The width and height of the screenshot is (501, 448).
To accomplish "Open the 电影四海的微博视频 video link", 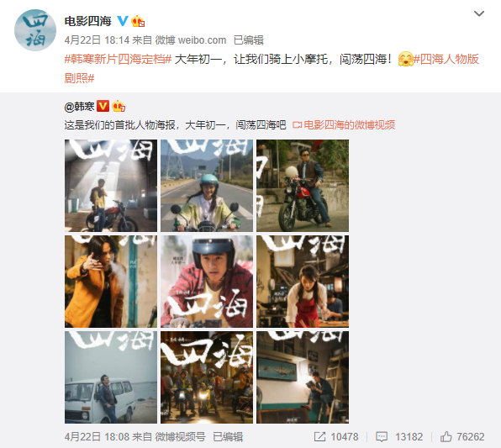I will tap(344, 125).
